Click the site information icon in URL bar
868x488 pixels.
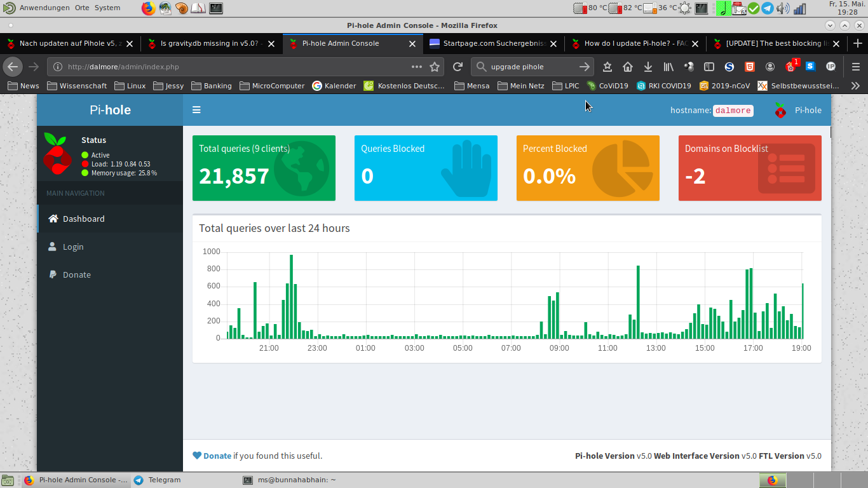pyautogui.click(x=58, y=67)
